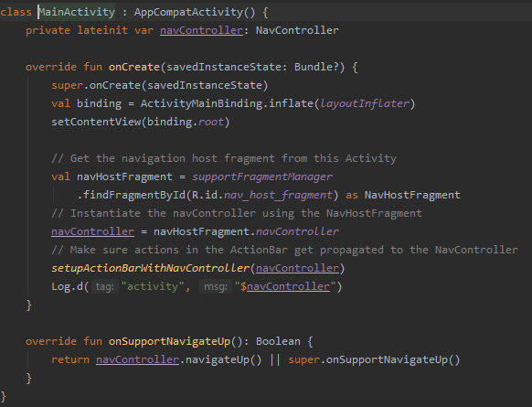Click the navHostFragment variable declaration

click(124, 177)
